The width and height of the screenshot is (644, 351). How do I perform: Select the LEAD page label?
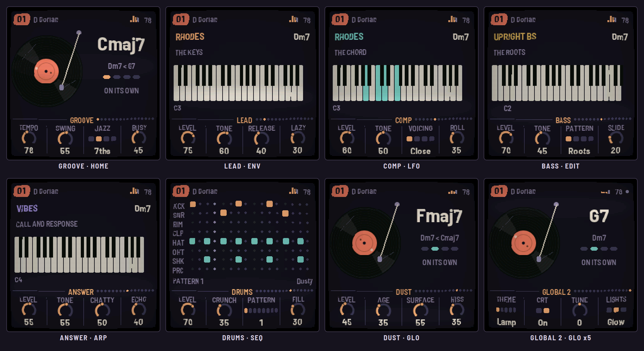pos(244,120)
